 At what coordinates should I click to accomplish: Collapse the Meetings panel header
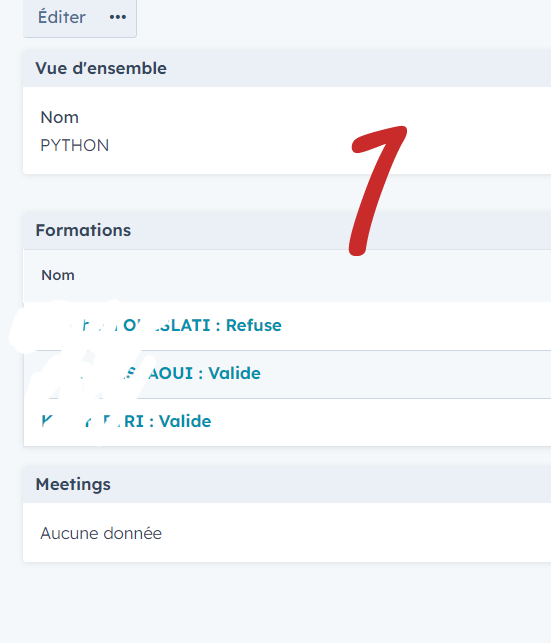click(x=287, y=484)
